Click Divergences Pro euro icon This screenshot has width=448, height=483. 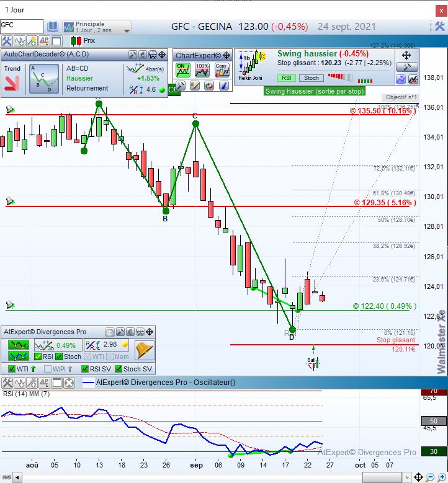(130, 332)
